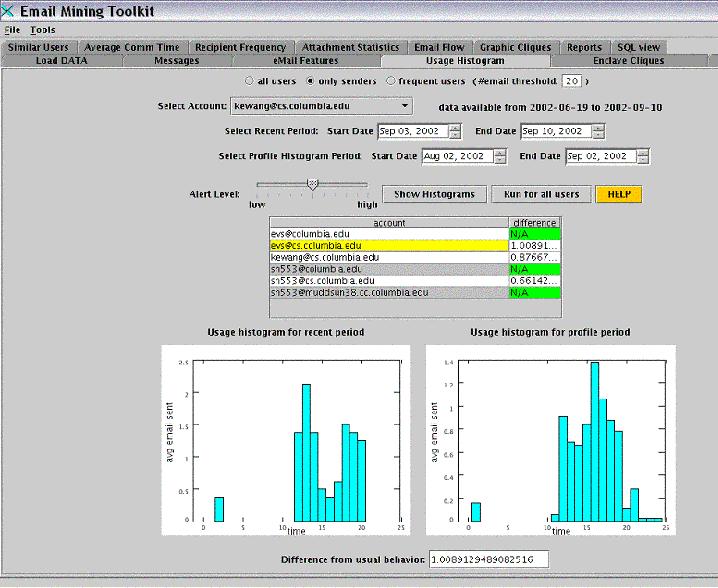Image resolution: width=718 pixels, height=588 pixels.
Task: Click the account column header
Action: click(389, 223)
